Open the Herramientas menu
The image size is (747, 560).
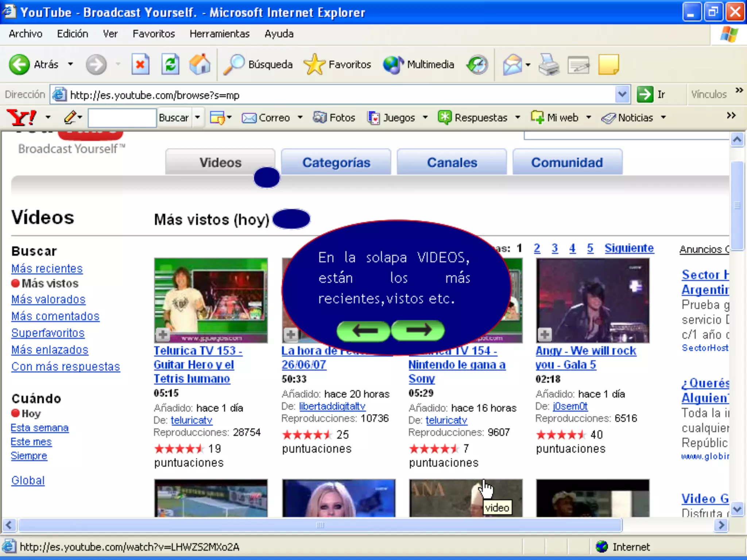[x=219, y=34]
